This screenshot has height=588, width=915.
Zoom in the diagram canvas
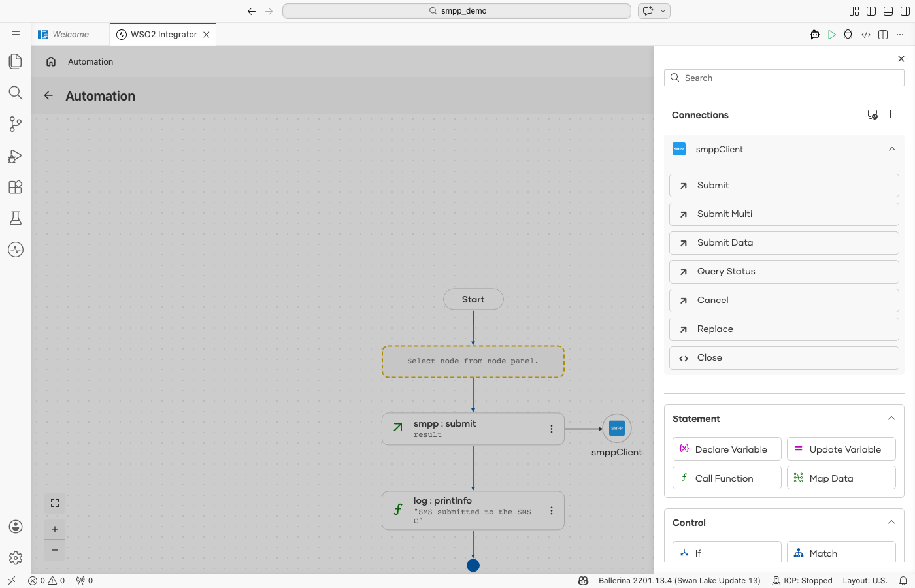[x=55, y=529]
